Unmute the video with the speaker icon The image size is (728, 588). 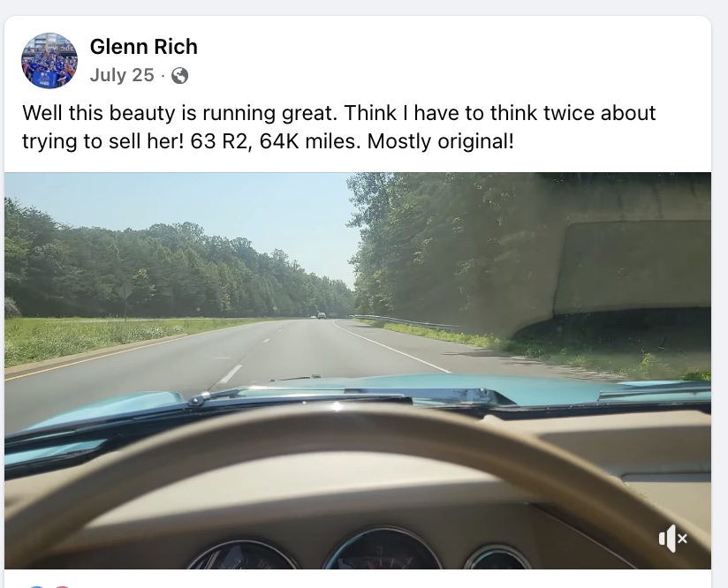point(672,538)
